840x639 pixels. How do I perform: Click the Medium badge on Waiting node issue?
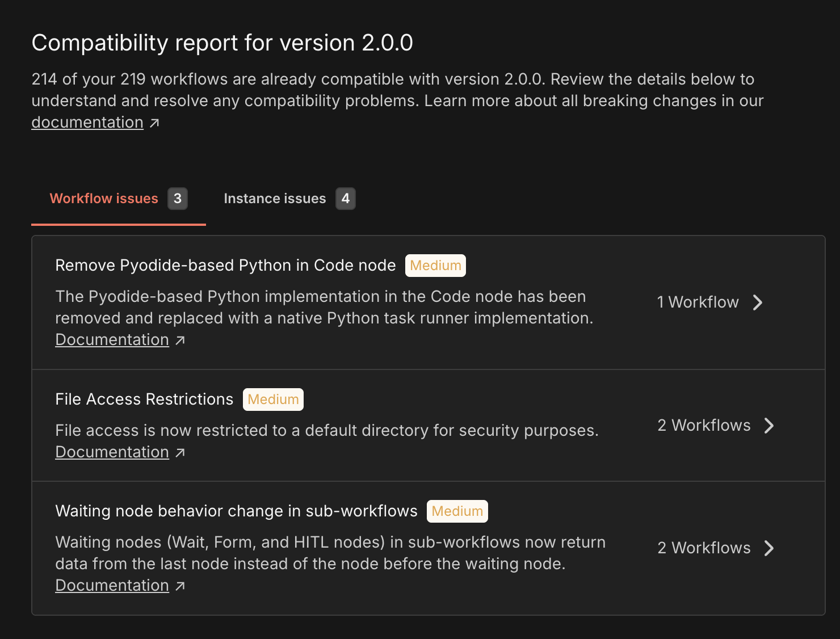457,511
